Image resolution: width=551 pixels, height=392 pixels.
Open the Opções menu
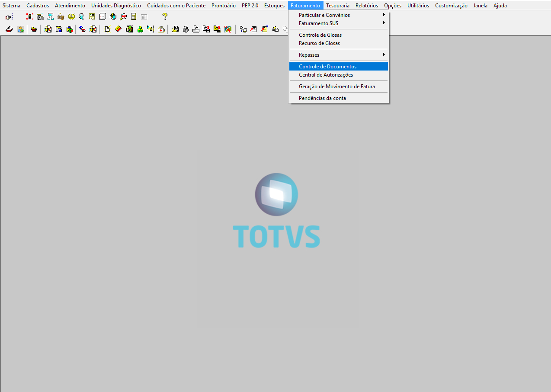point(393,6)
